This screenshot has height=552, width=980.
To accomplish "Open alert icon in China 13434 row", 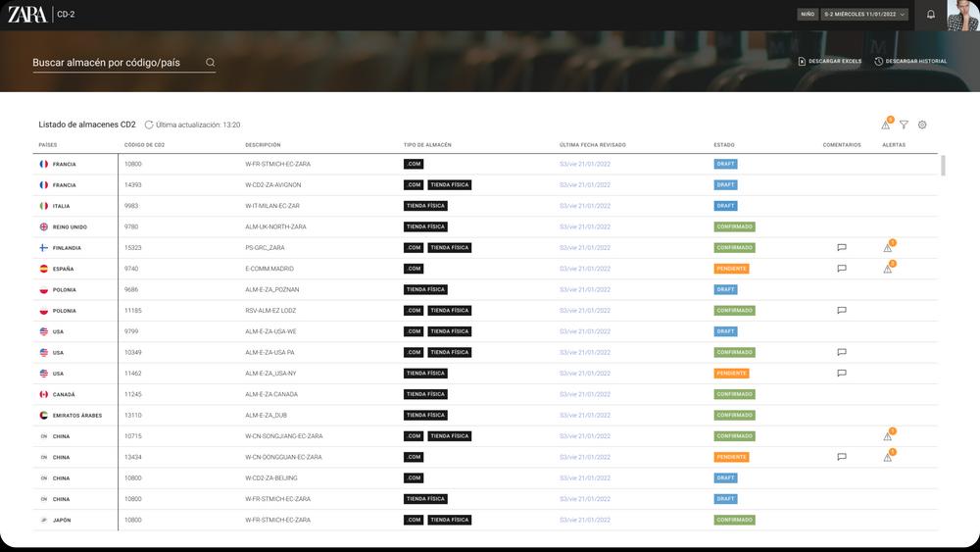I will [888, 456].
